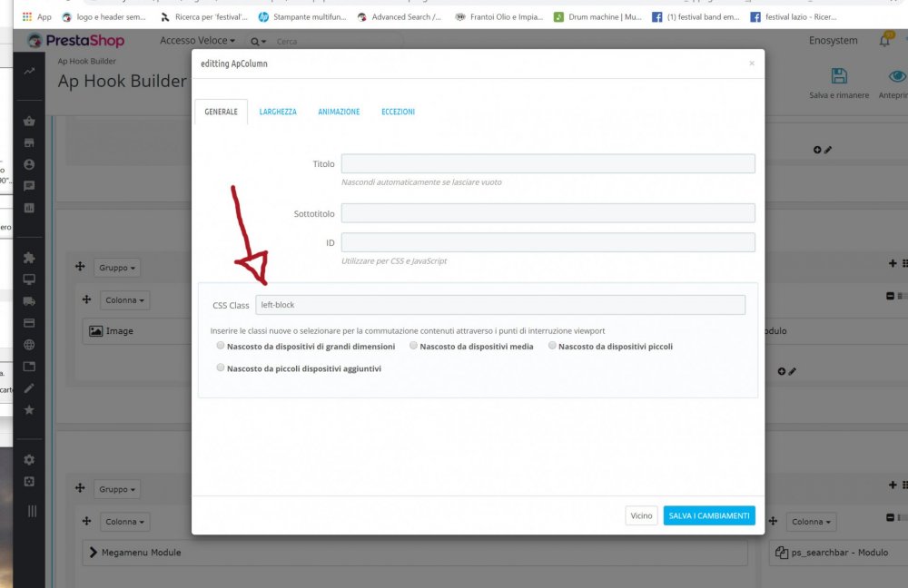Image resolution: width=908 pixels, height=588 pixels.
Task: Click the Salva e rimanere save icon
Action: pyautogui.click(x=839, y=76)
